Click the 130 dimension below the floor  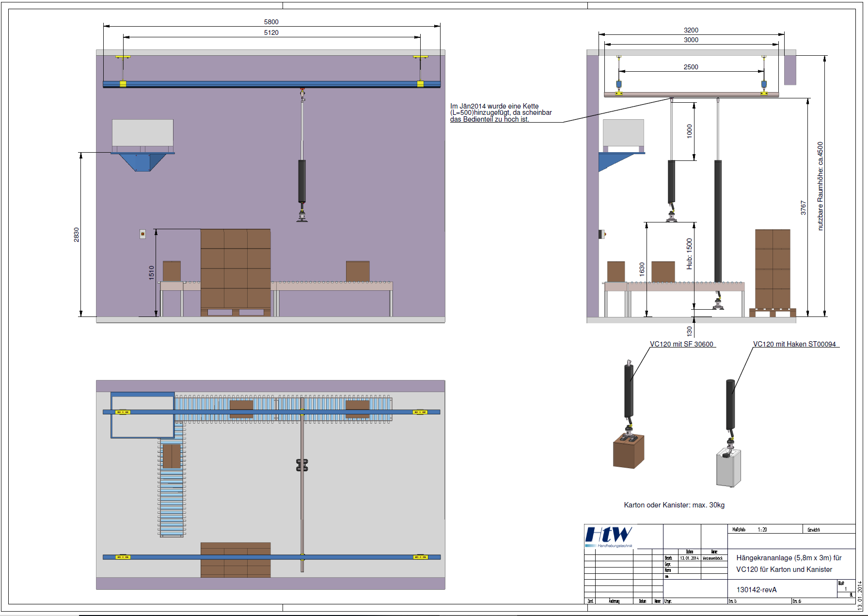689,331
